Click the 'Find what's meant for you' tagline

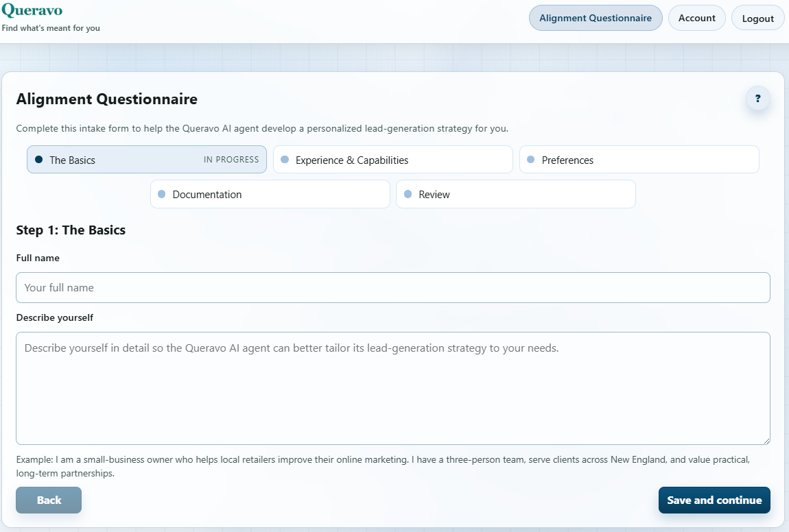tap(51, 28)
